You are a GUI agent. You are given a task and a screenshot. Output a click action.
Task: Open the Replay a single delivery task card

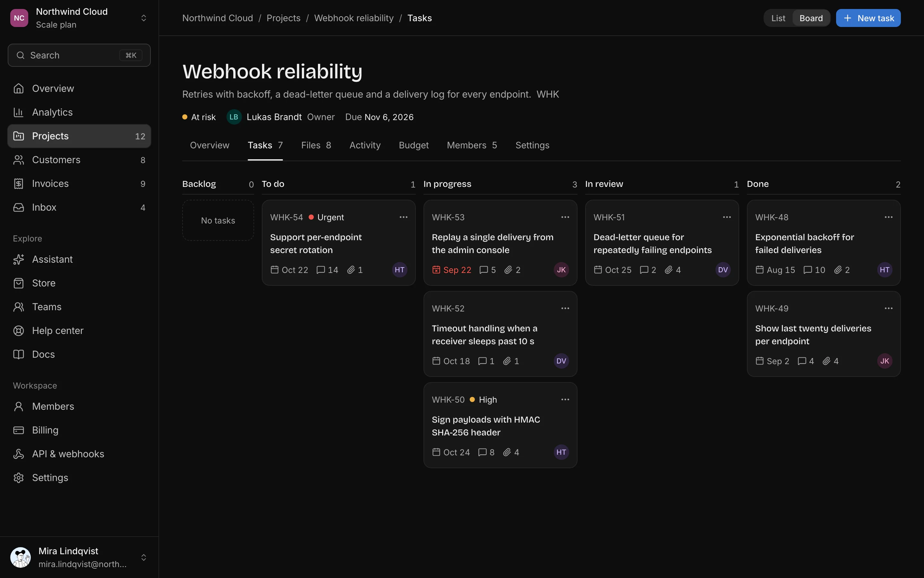click(500, 243)
